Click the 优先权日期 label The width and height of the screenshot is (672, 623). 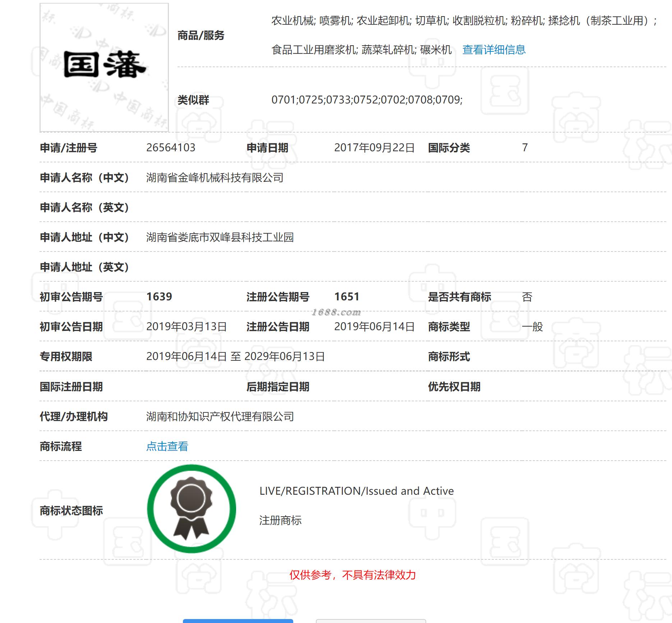coord(454,387)
